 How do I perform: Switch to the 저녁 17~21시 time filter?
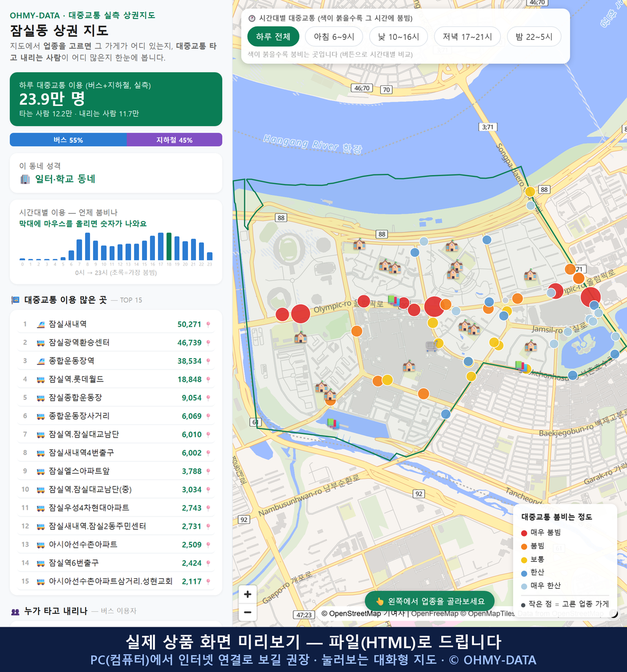click(x=467, y=37)
